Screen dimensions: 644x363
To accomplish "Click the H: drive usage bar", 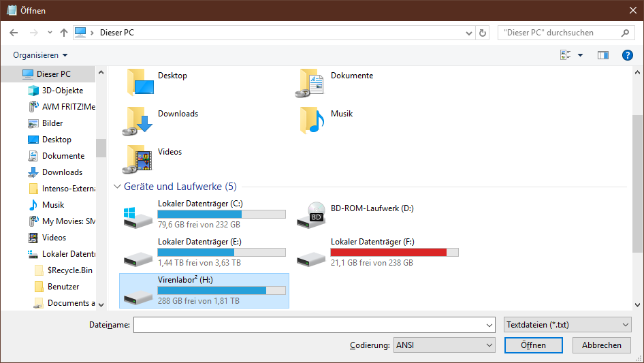I will 221,291.
